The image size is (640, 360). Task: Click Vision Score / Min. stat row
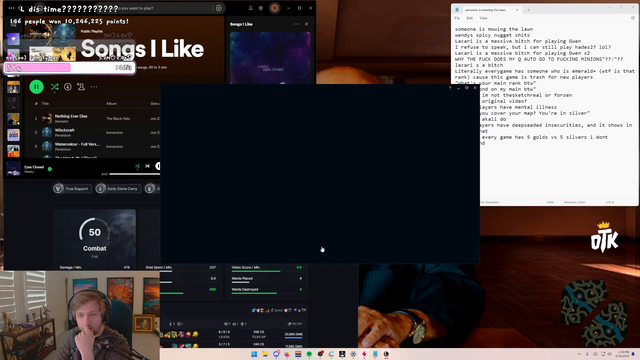267,268
